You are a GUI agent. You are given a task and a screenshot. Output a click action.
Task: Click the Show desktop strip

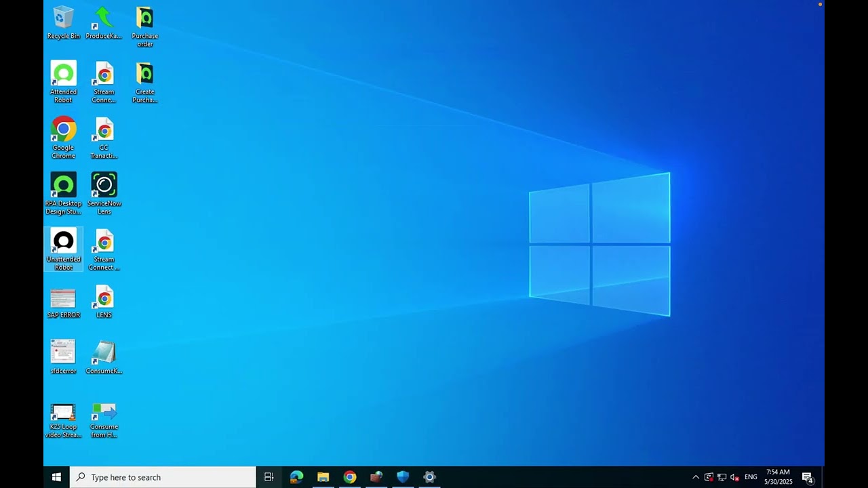(823, 477)
